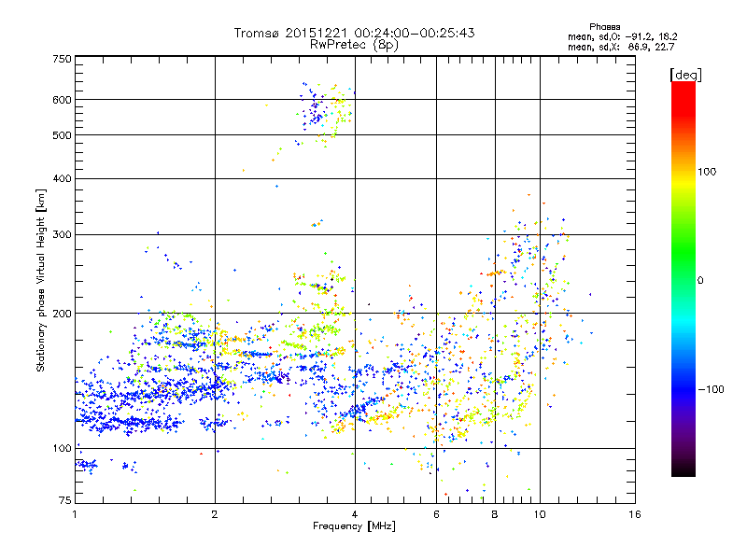Click the y-axis label '200'
Screen dimensions: 747x560
point(62,314)
